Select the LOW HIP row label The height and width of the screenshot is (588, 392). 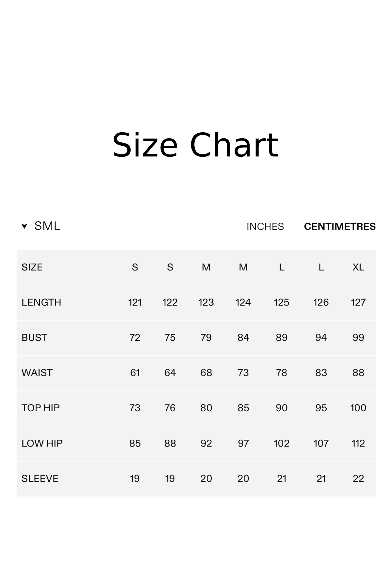click(42, 443)
